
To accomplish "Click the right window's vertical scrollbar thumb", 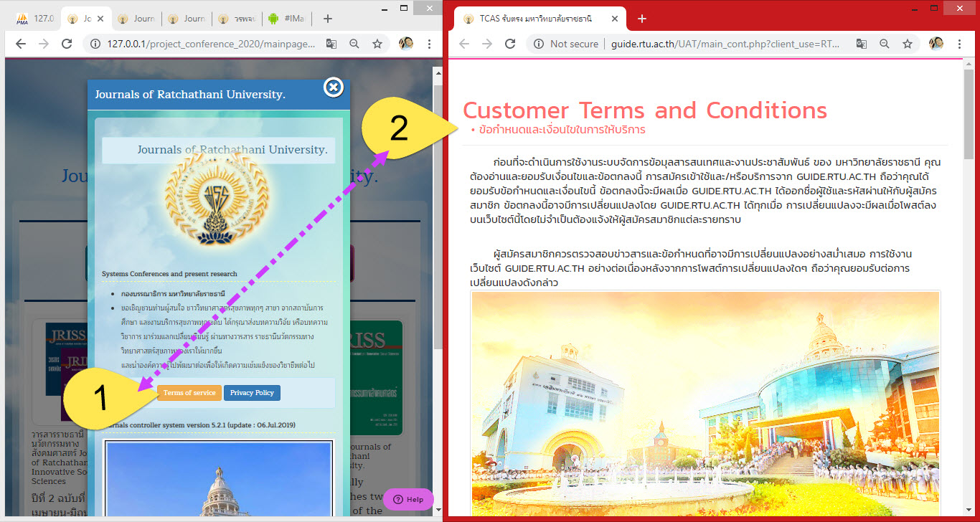I will click(969, 113).
